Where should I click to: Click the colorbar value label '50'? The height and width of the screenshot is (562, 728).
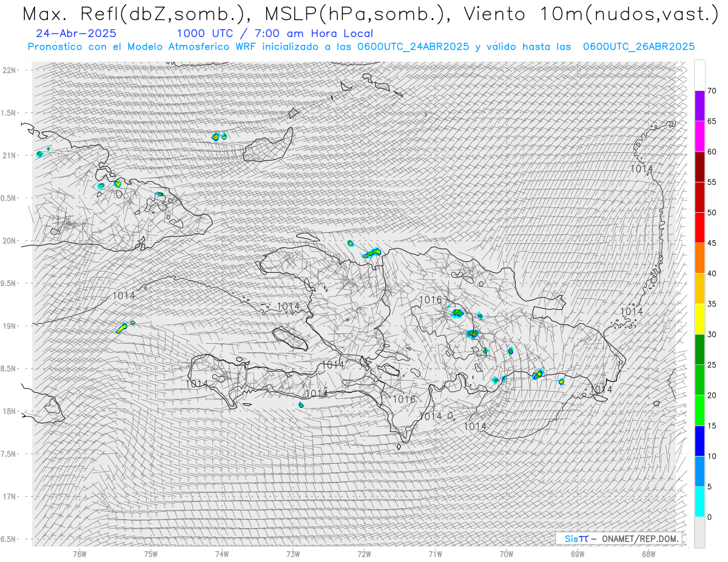(x=712, y=213)
